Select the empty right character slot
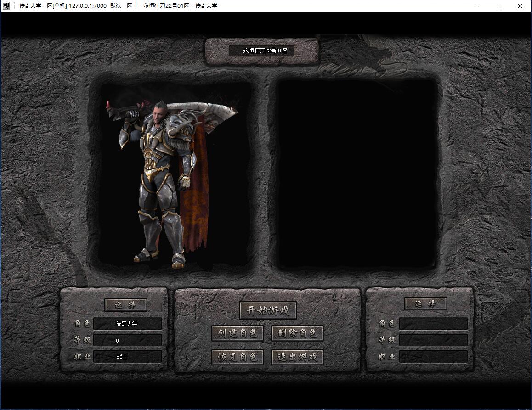This screenshot has width=532, height=410. point(357,174)
